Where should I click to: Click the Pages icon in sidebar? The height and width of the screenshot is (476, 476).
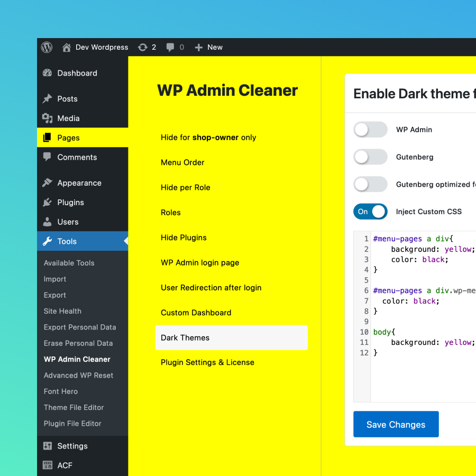point(47,138)
